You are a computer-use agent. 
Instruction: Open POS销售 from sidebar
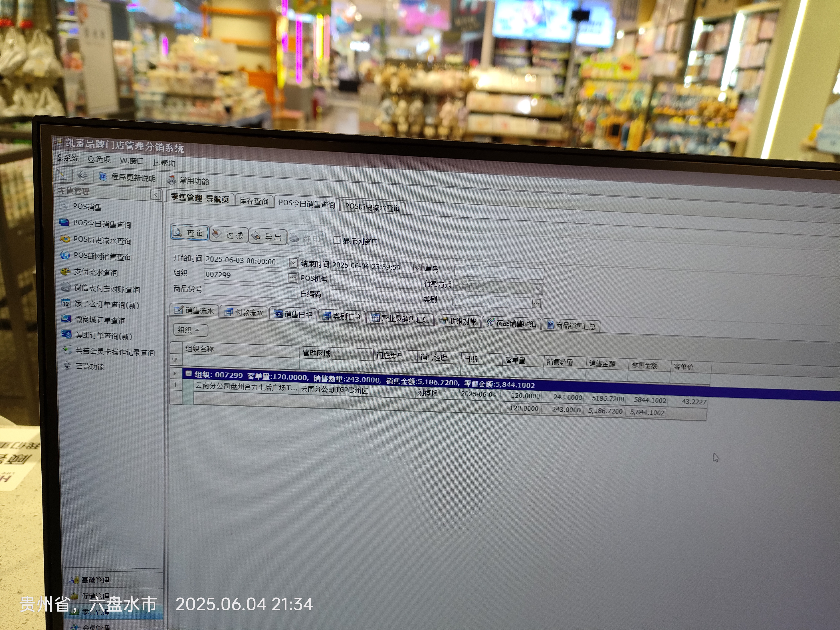click(x=87, y=207)
